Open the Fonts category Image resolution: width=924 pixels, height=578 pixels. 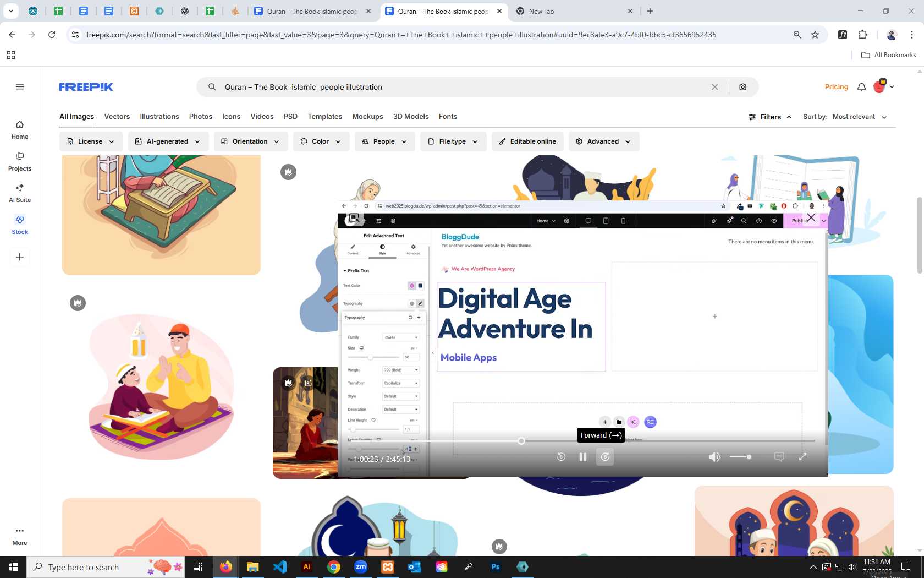click(448, 117)
